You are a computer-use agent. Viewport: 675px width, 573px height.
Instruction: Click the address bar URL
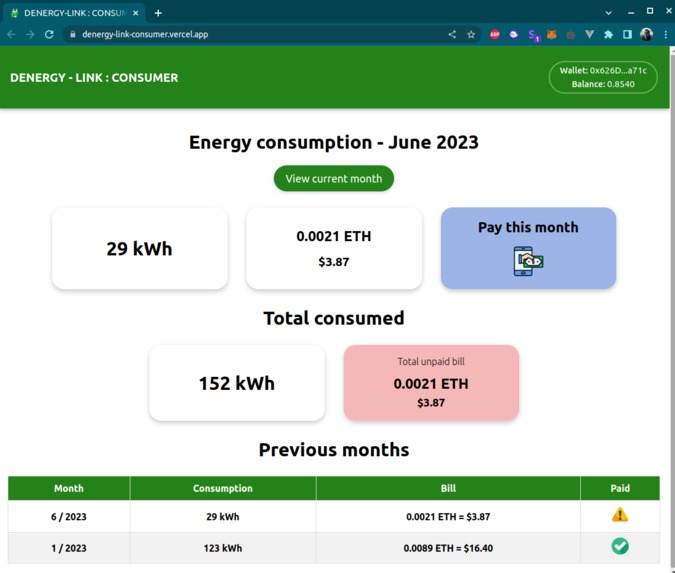coord(145,34)
